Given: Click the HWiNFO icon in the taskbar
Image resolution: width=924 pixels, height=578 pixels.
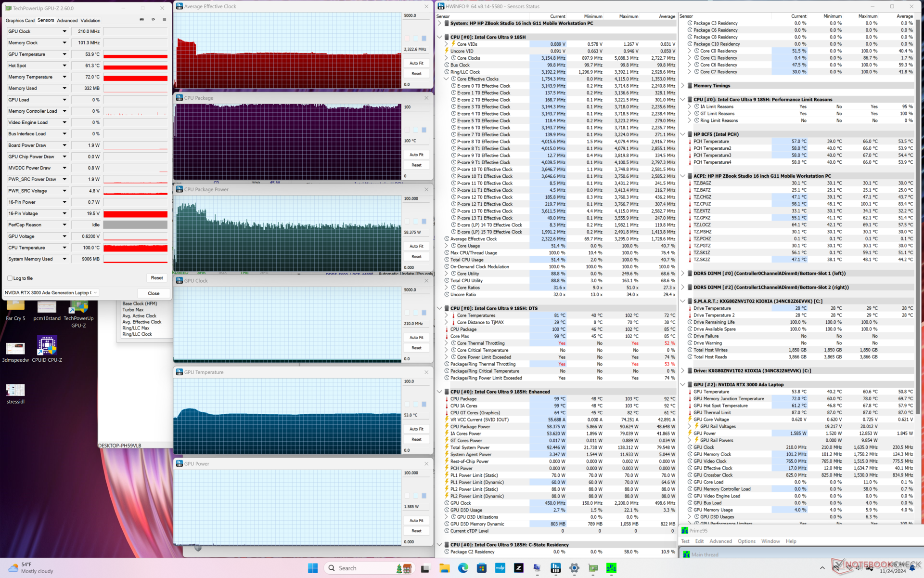Looking at the screenshot, I should click(556, 568).
